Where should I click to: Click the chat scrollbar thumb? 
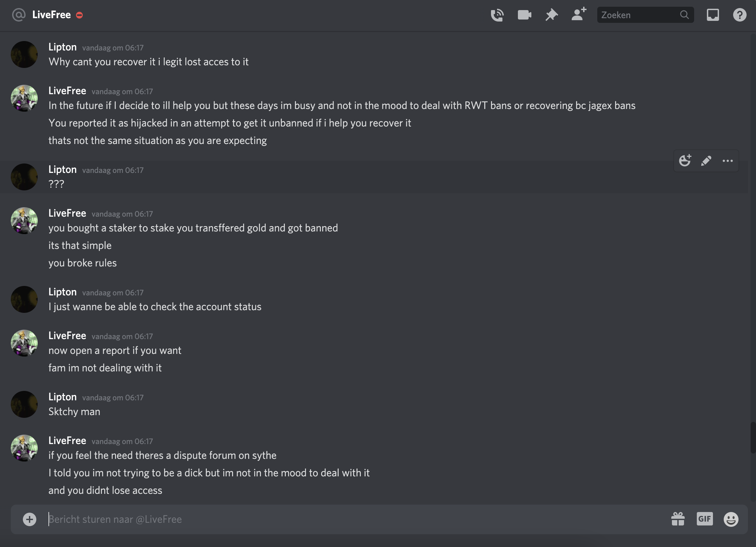click(x=753, y=437)
